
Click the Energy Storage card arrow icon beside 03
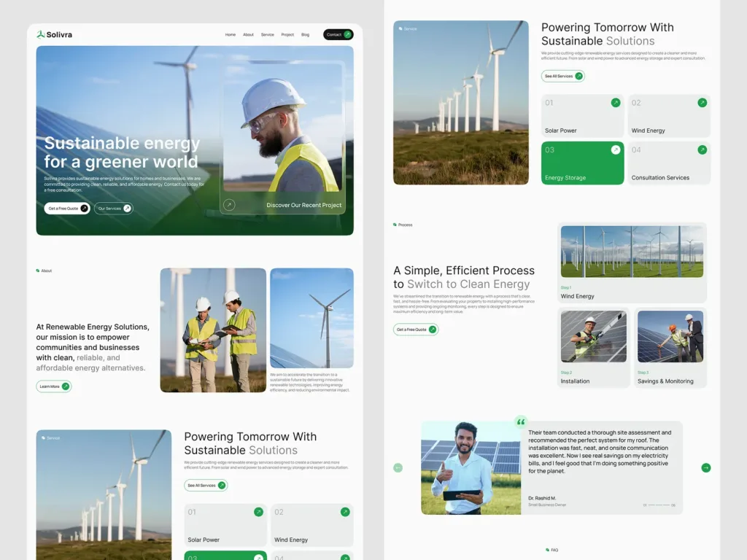(616, 149)
